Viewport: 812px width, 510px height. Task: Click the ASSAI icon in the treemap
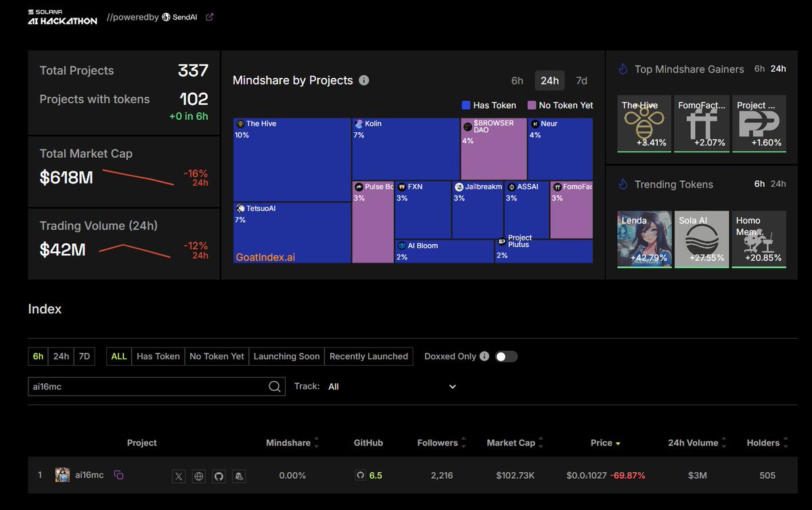(x=511, y=187)
